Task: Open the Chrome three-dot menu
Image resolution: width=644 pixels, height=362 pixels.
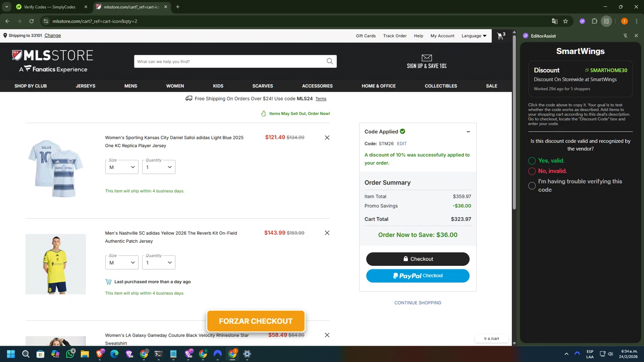Action: (x=637, y=21)
